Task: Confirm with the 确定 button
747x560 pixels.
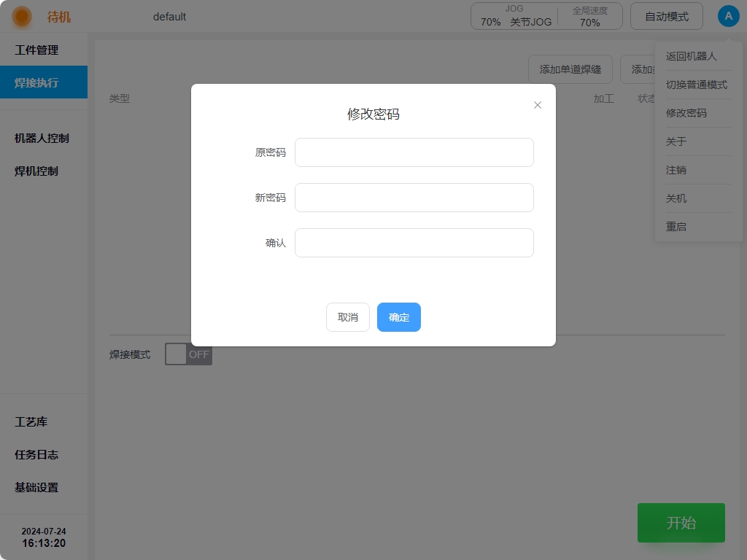Action: [398, 317]
